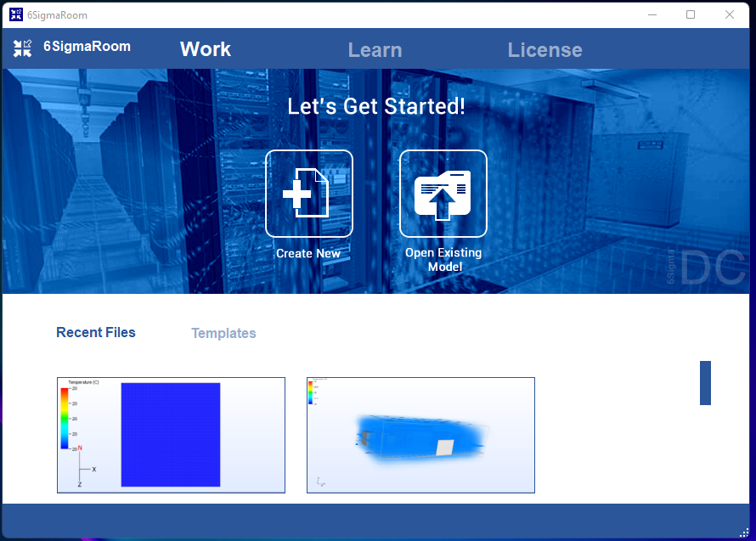
Task: Select the Recent Files tab
Action: (x=96, y=332)
